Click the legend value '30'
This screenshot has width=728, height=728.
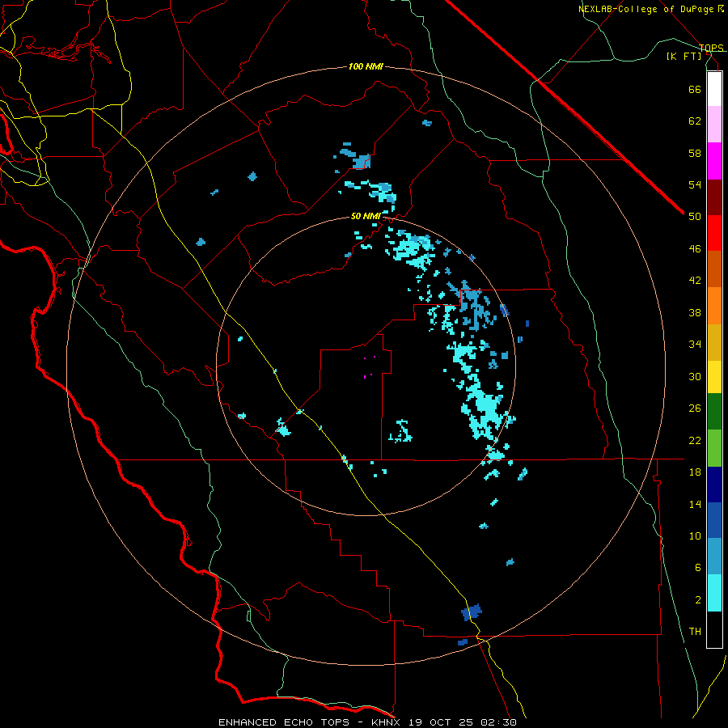pos(695,376)
